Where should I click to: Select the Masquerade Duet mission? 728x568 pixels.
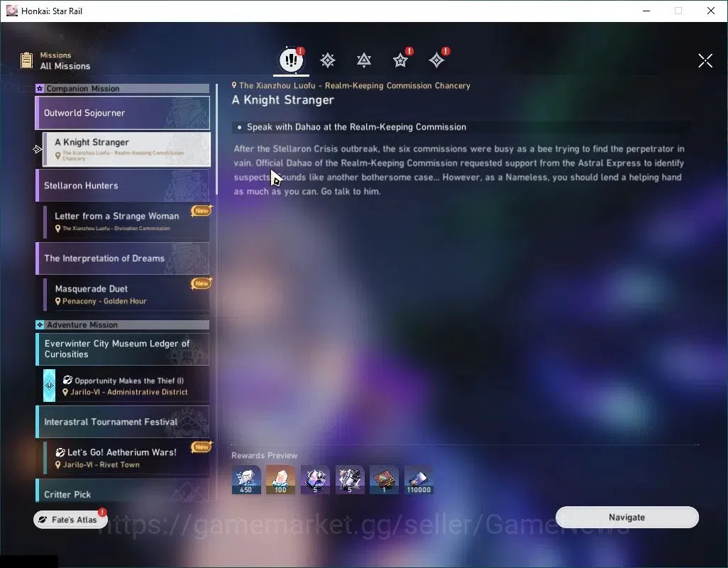coord(126,295)
